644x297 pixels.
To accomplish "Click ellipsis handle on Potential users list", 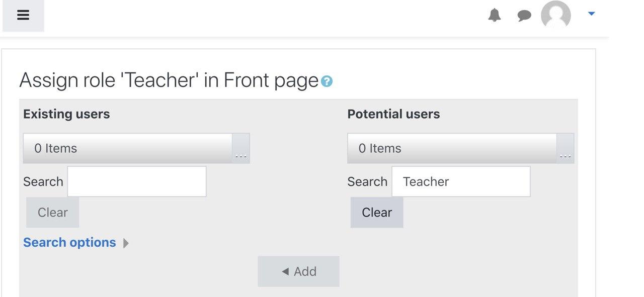I will click(566, 148).
